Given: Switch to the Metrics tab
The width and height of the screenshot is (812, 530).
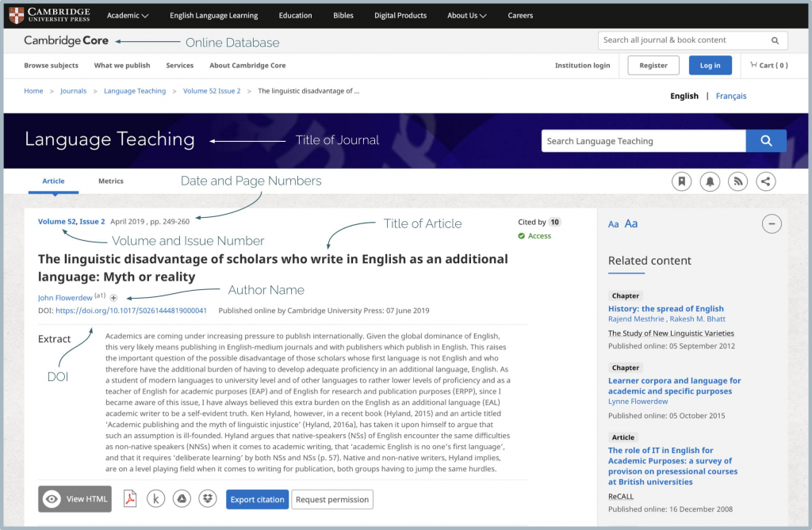Looking at the screenshot, I should [110, 181].
